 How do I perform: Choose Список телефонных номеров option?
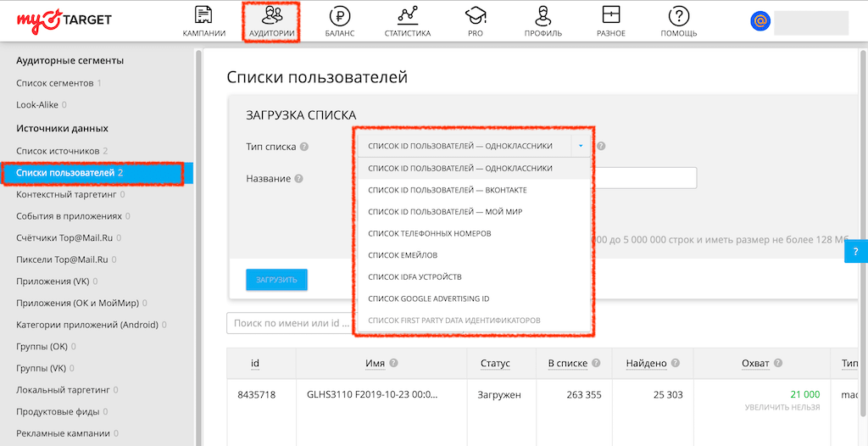click(x=429, y=233)
